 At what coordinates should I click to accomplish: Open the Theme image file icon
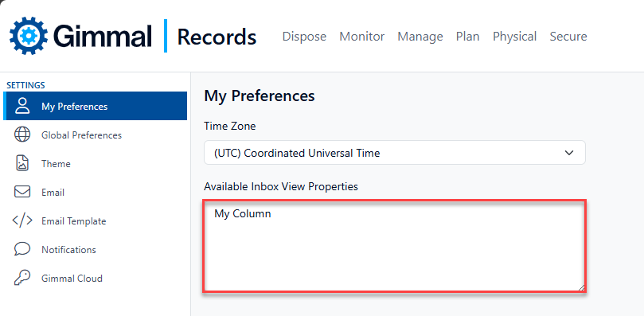coord(22,163)
